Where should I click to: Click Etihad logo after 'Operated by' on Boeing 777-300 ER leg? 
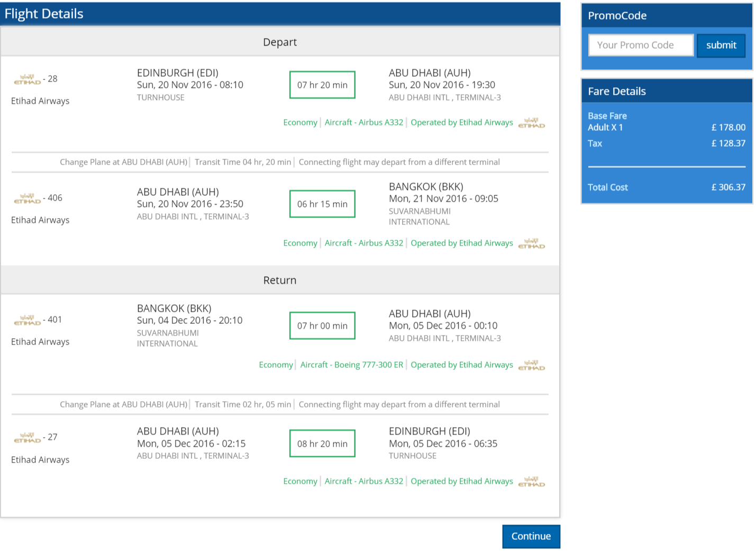[x=532, y=365]
